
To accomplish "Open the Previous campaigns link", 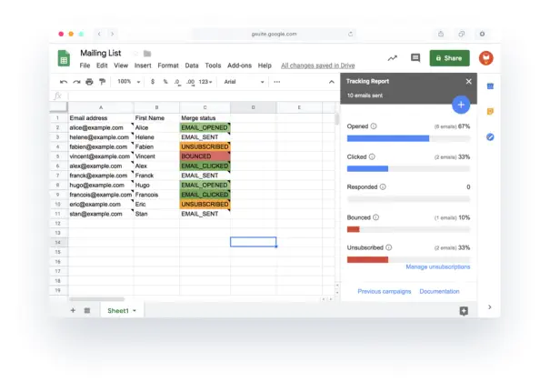I will pyautogui.click(x=385, y=291).
